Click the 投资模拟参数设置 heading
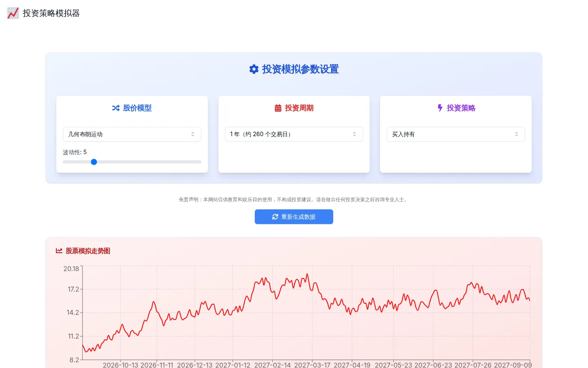588x368 pixels. [x=301, y=69]
